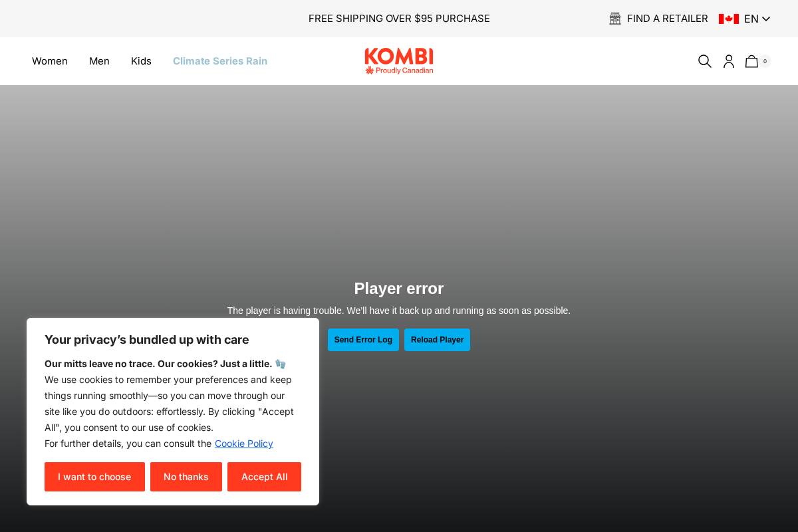This screenshot has width=798, height=532.
Task: Open the account profile icon
Action: (x=729, y=61)
